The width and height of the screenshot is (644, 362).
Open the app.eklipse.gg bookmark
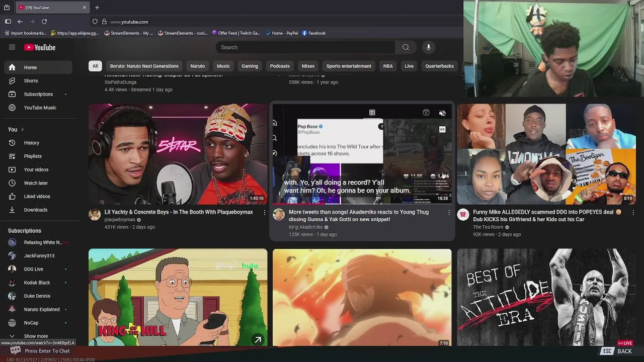pyautogui.click(x=75, y=33)
